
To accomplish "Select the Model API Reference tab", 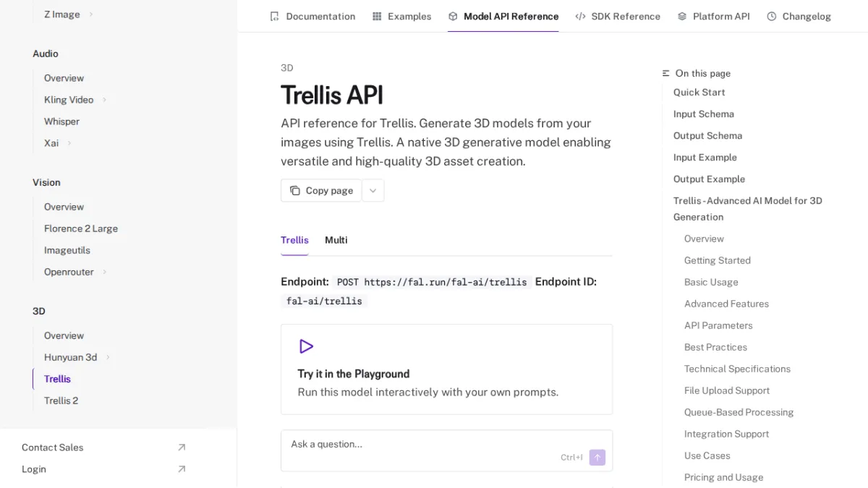I will pyautogui.click(x=503, y=16).
